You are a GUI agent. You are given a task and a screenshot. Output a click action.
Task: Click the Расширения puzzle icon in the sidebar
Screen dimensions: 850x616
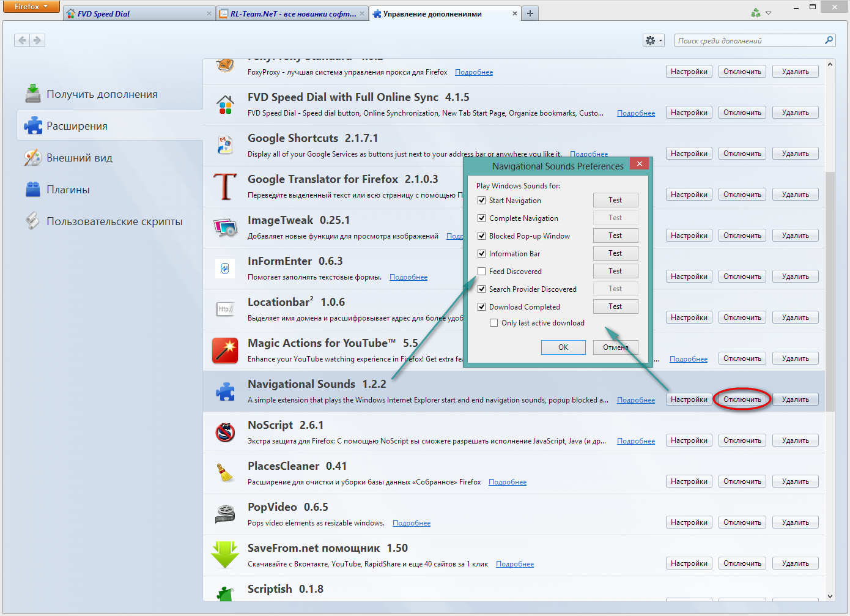click(33, 125)
